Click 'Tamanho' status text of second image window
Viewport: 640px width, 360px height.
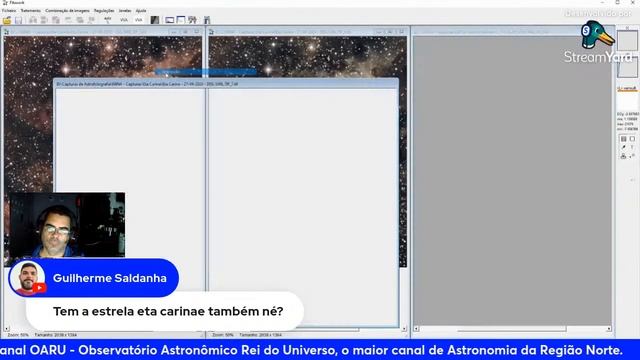tap(260, 335)
